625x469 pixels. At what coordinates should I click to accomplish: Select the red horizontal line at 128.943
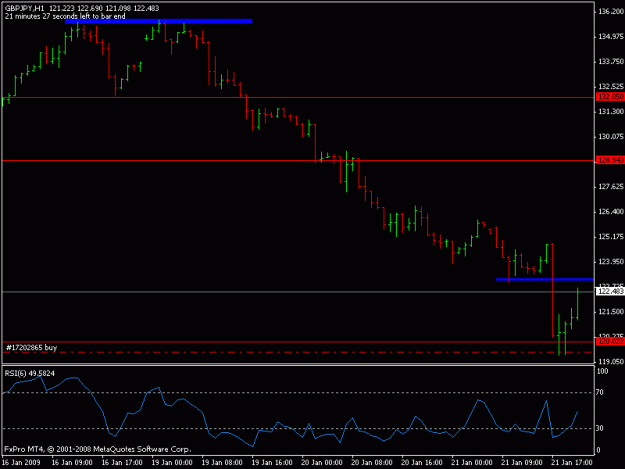click(x=298, y=161)
